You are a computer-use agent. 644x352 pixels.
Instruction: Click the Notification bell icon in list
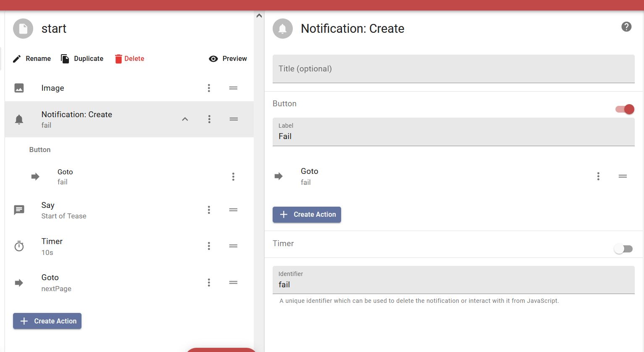click(x=19, y=120)
